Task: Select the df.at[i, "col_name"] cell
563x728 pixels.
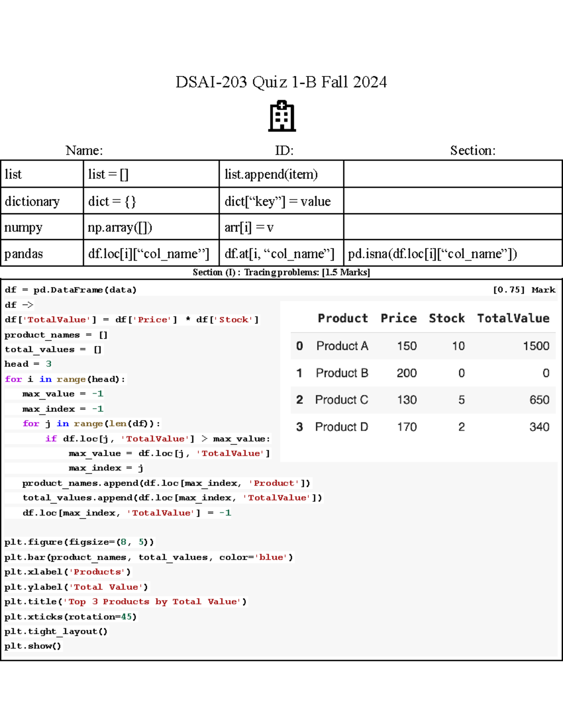Action: point(280,254)
